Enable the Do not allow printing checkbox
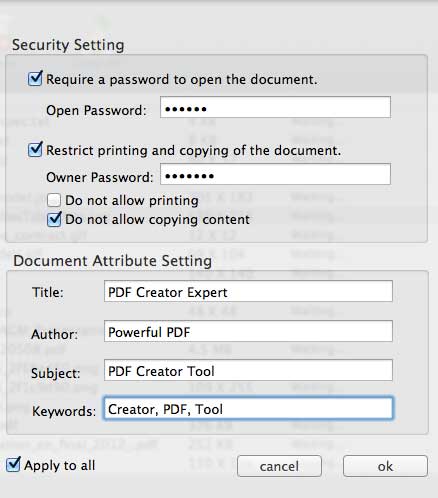This screenshot has height=498, width=438. pyautogui.click(x=54, y=200)
